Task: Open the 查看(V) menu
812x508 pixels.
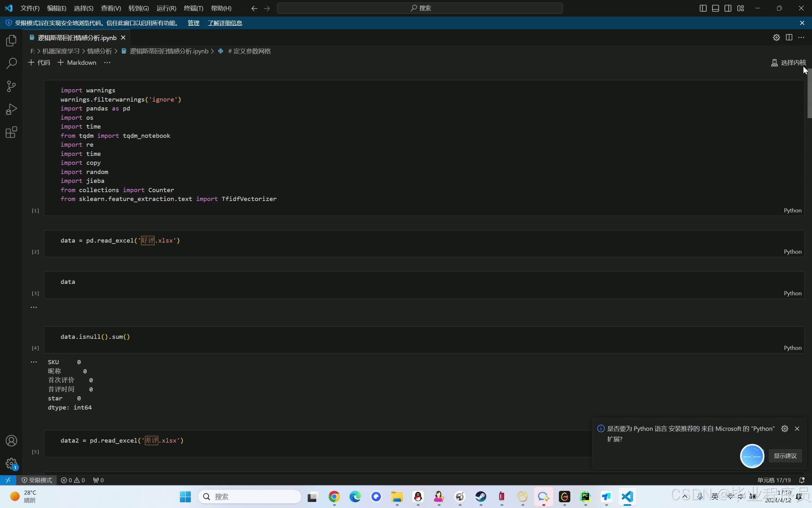Action: [111, 8]
